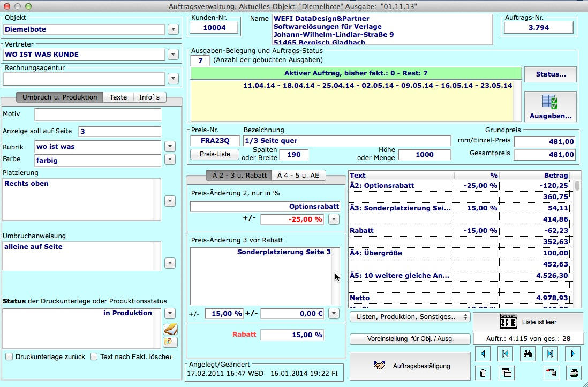Jump to the last record icon
588x387 pixels.
(x=550, y=354)
